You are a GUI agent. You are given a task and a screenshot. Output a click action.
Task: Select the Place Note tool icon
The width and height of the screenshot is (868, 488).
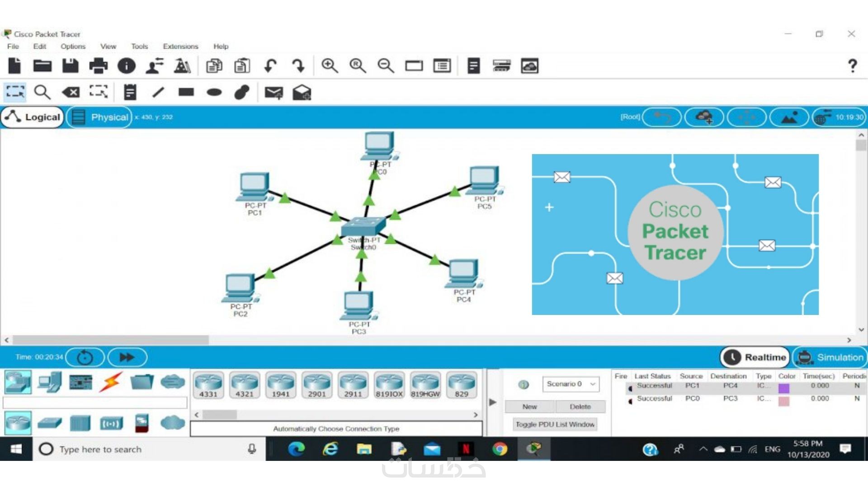(130, 92)
